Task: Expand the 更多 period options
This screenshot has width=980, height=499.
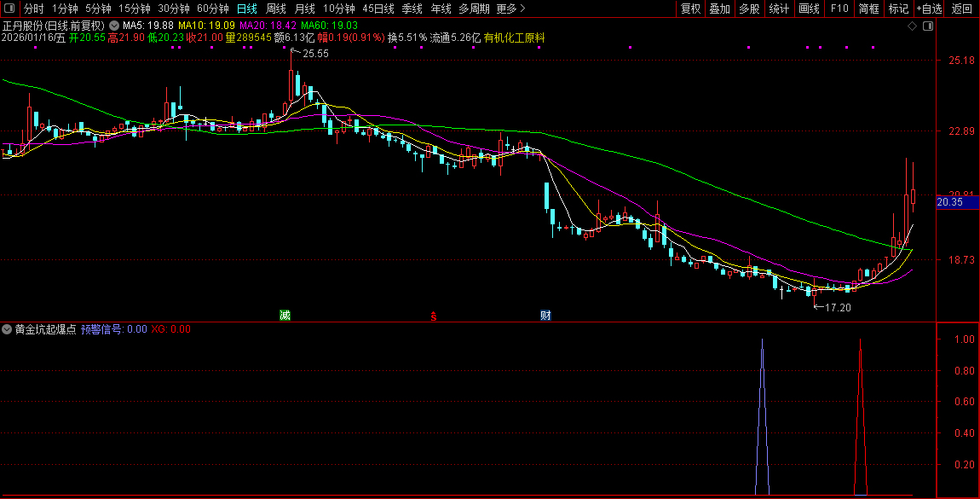Action: coord(510,9)
